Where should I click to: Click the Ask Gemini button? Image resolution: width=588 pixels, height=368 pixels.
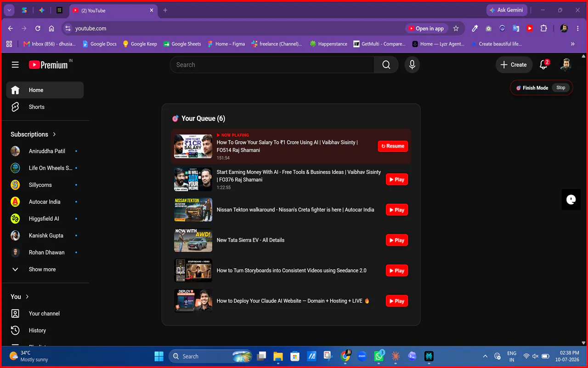tap(507, 10)
